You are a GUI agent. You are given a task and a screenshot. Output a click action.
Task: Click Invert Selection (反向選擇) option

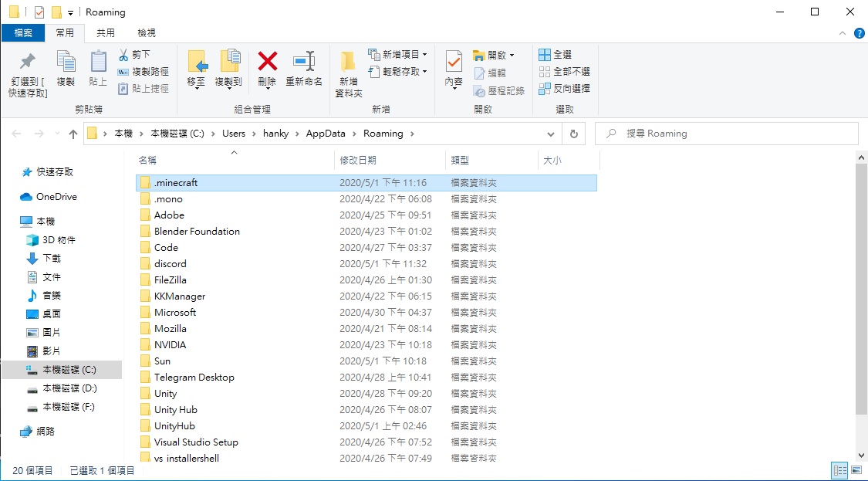(563, 89)
